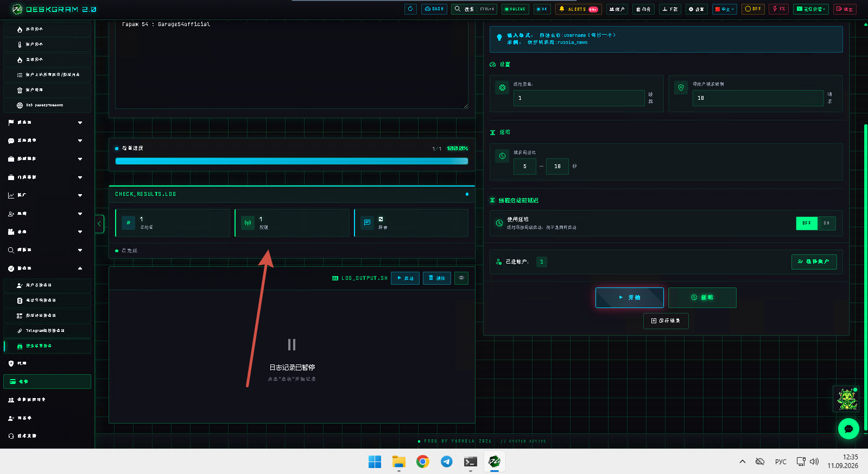Open the highlighted card icon sidebar item
Screen dimensions: 868x474
[47, 382]
